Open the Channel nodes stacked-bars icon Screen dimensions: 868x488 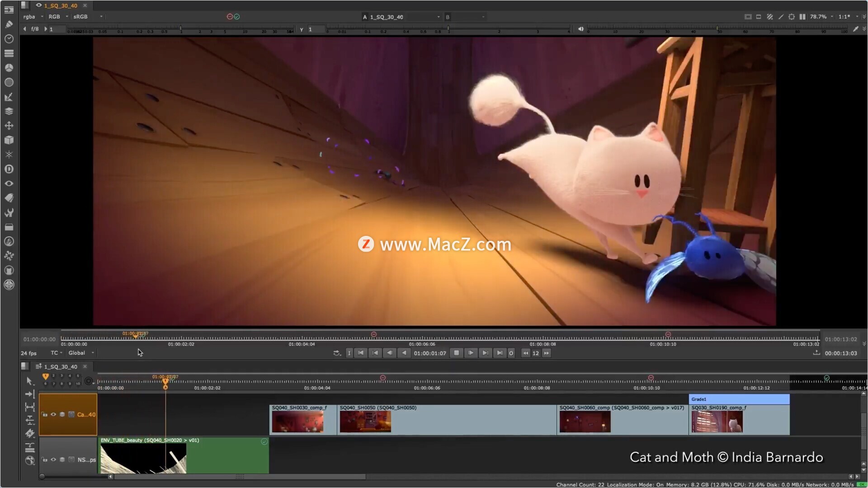coord(9,53)
